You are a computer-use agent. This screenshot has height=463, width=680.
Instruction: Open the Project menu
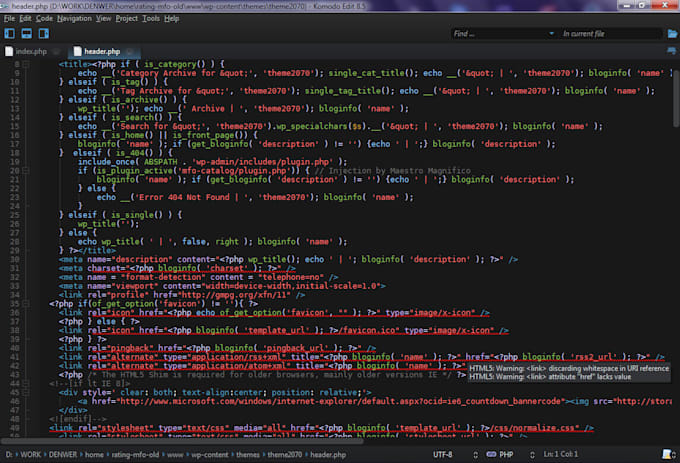click(126, 18)
